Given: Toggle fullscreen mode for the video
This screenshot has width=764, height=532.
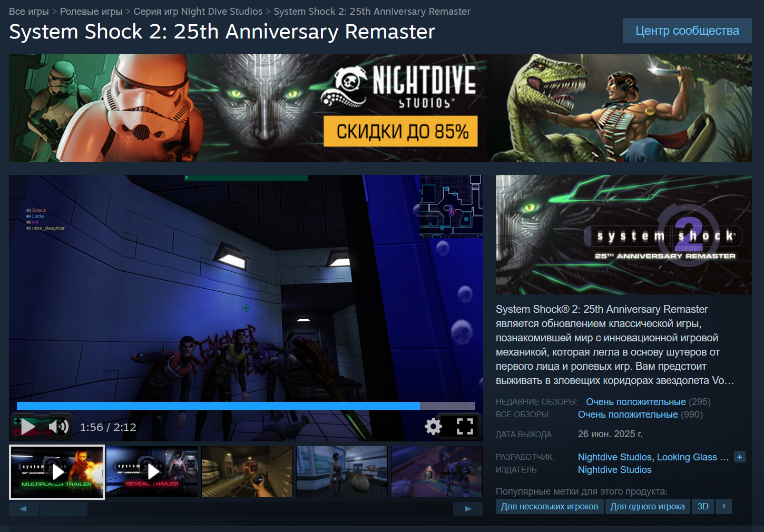Looking at the screenshot, I should pos(465,426).
